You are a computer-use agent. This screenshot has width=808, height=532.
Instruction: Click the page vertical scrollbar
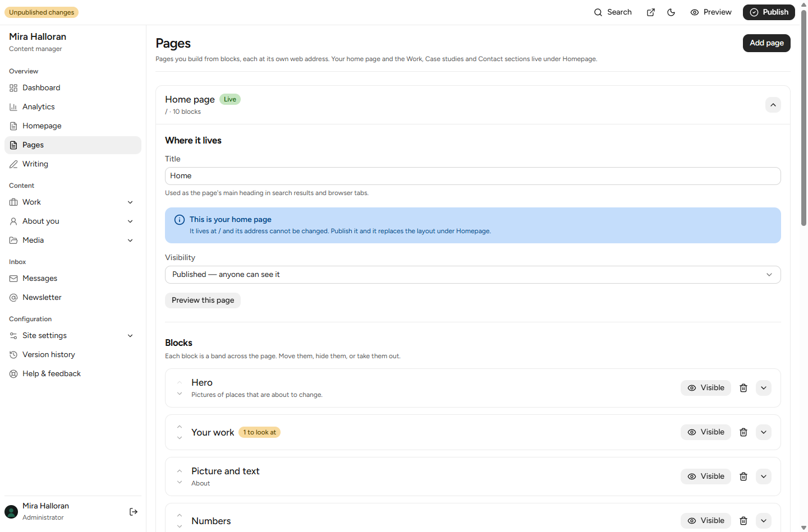pos(804,118)
